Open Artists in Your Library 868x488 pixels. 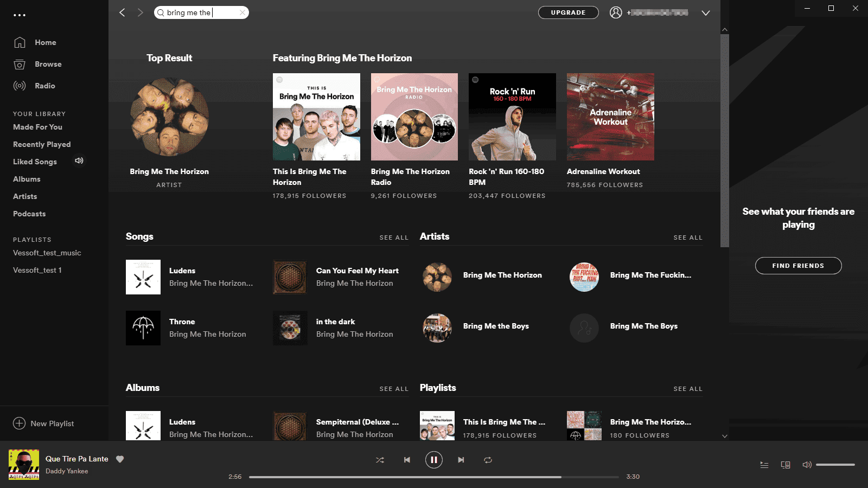(x=25, y=196)
